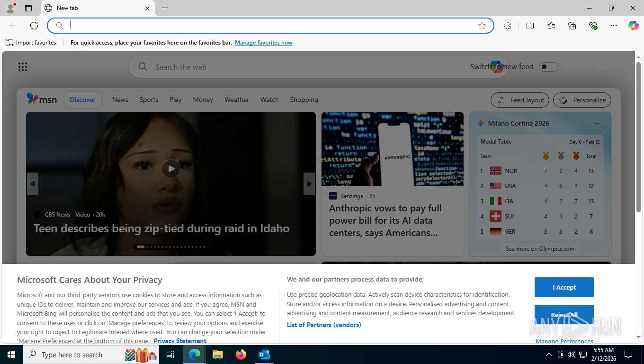Viewport: 644px width, 364px height.
Task: Click the Benzinga source label
Action: tap(352, 196)
